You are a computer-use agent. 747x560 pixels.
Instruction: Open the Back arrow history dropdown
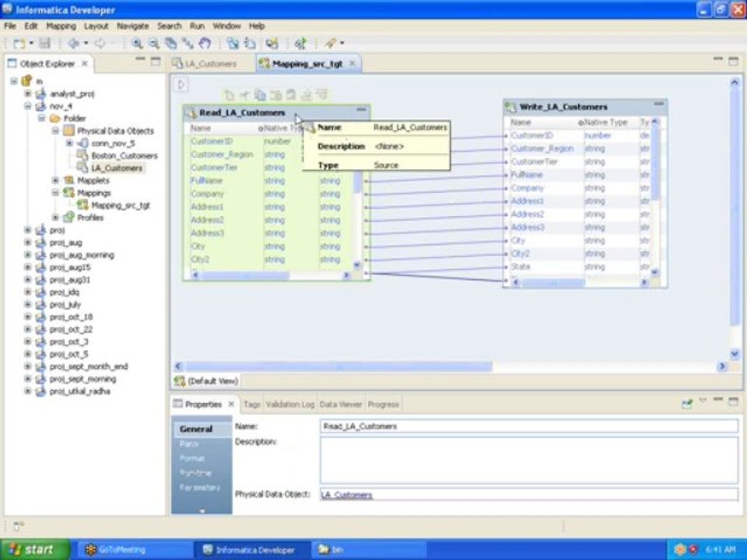86,44
